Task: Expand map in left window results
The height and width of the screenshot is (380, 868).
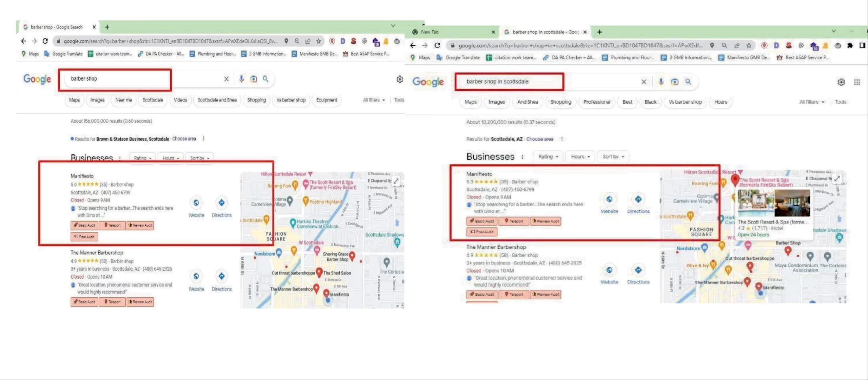Action: tap(396, 181)
